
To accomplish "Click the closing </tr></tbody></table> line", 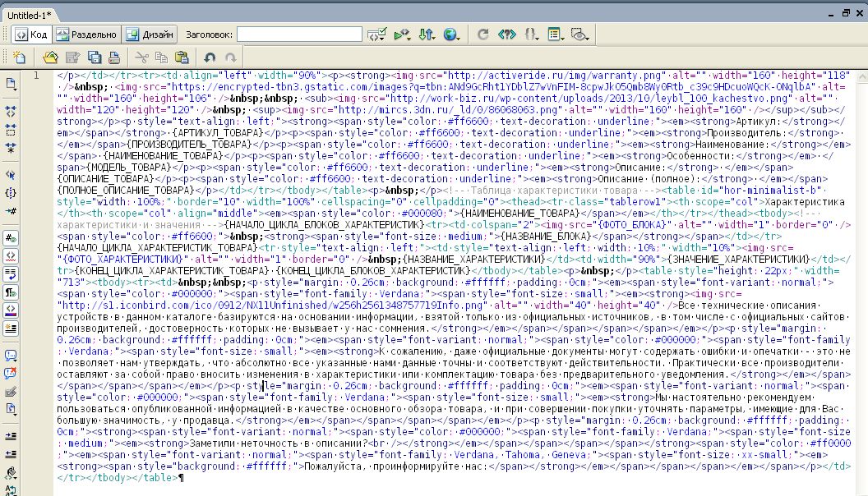I will (118, 478).
